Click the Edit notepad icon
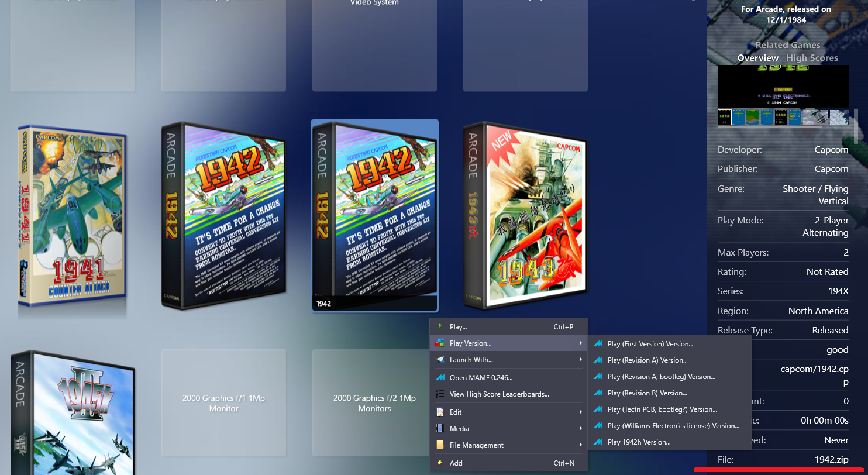This screenshot has height=475, width=868. point(440,412)
